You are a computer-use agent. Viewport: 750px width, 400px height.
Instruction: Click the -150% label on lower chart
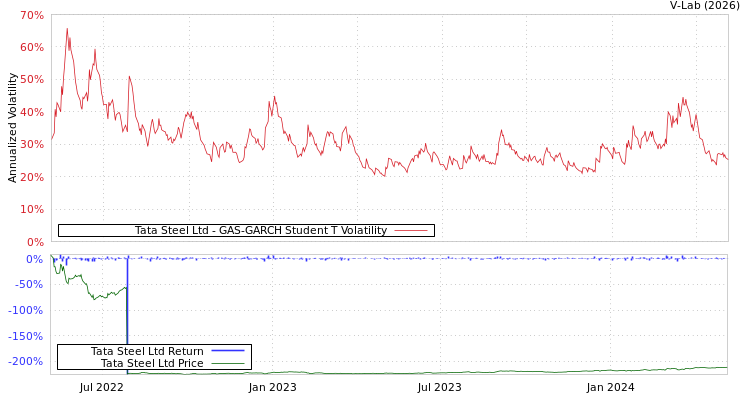point(24,337)
